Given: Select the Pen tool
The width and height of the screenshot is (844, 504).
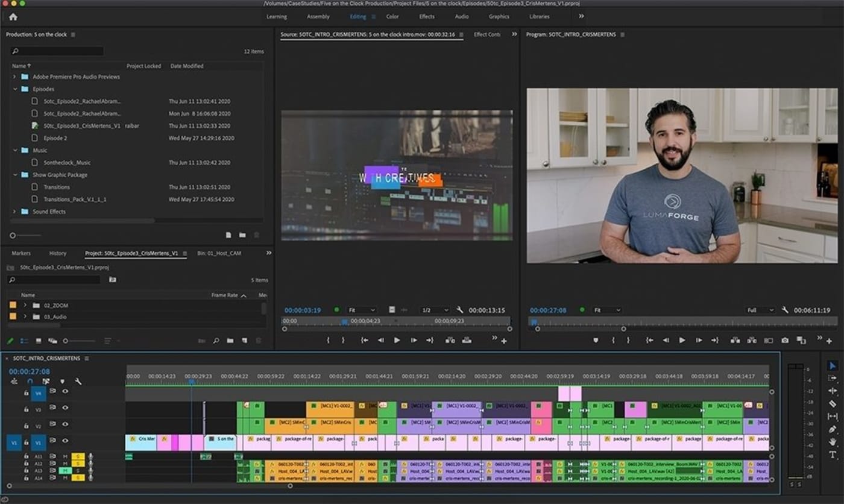Looking at the screenshot, I should (x=833, y=429).
